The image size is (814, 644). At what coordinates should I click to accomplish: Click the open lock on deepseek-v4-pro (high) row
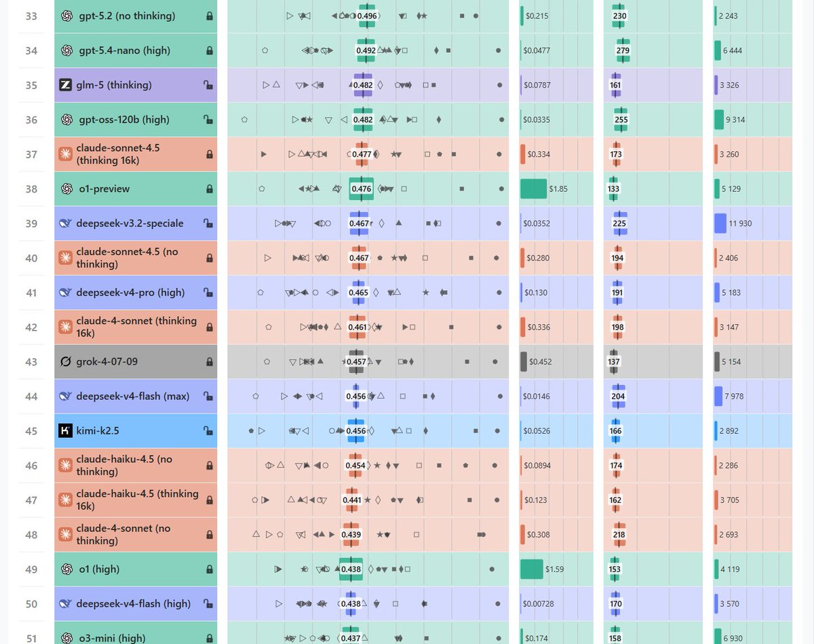tap(208, 292)
